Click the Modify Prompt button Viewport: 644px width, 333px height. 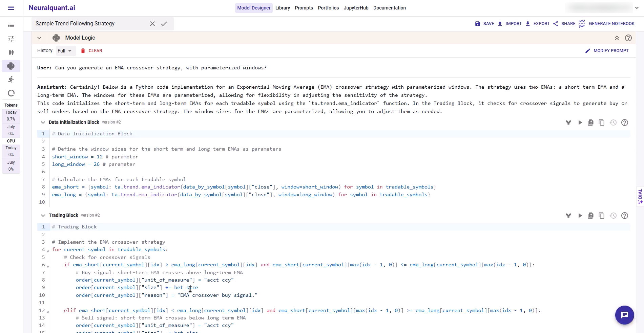pos(607,51)
